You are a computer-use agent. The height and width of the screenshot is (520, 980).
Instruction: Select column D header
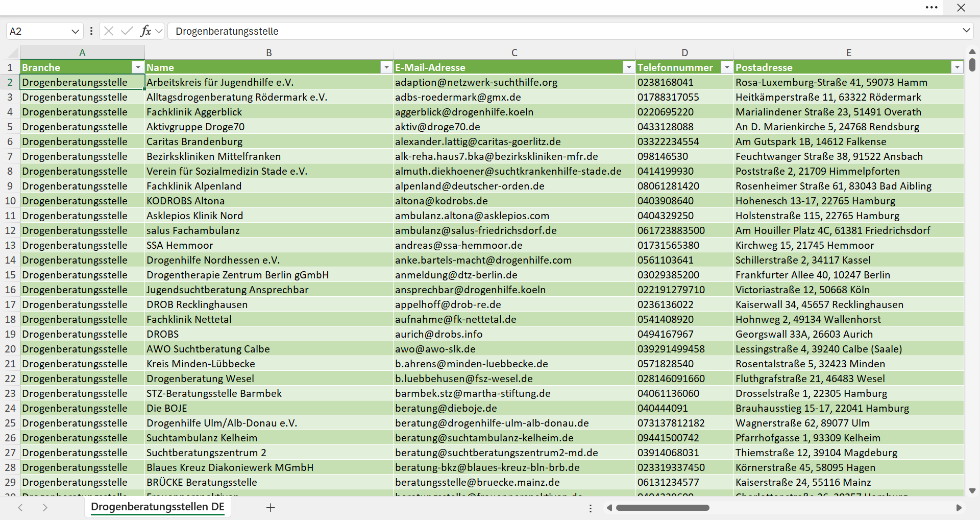click(684, 53)
